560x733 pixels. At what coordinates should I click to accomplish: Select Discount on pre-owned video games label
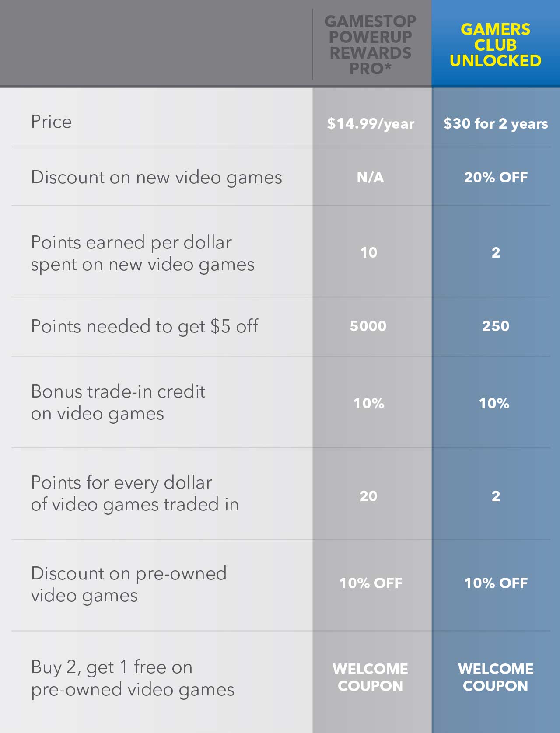(x=129, y=584)
